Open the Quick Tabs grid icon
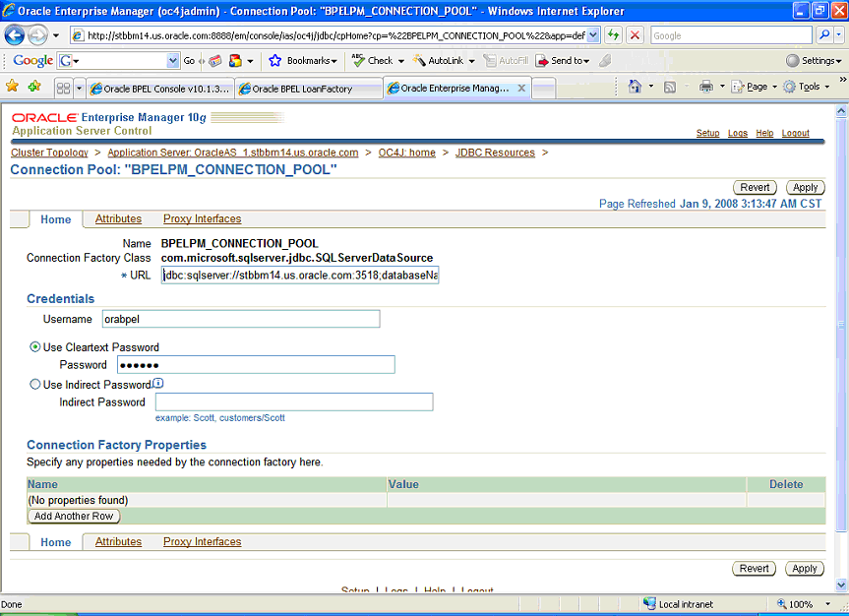 [63, 88]
